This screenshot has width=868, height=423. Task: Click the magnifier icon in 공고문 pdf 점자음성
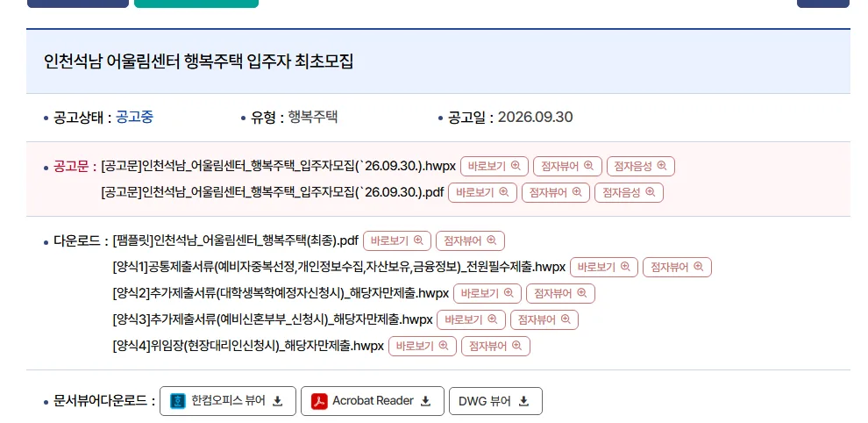coord(651,192)
